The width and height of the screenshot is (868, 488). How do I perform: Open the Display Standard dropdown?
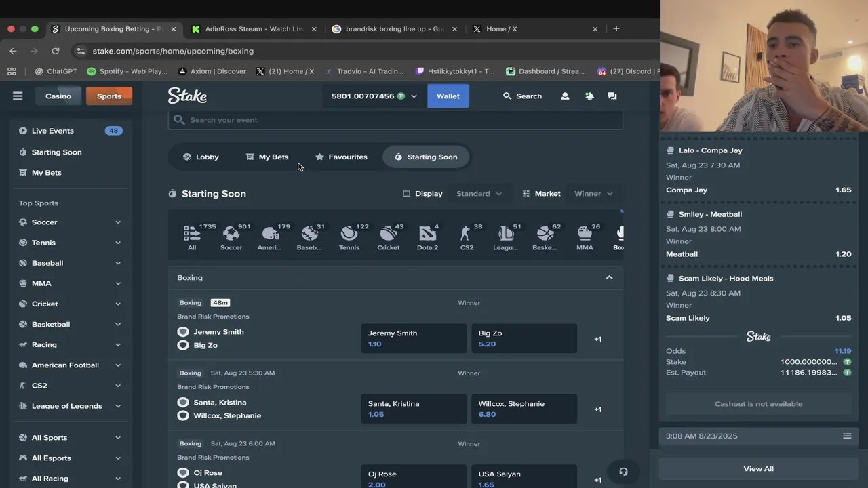click(x=479, y=194)
